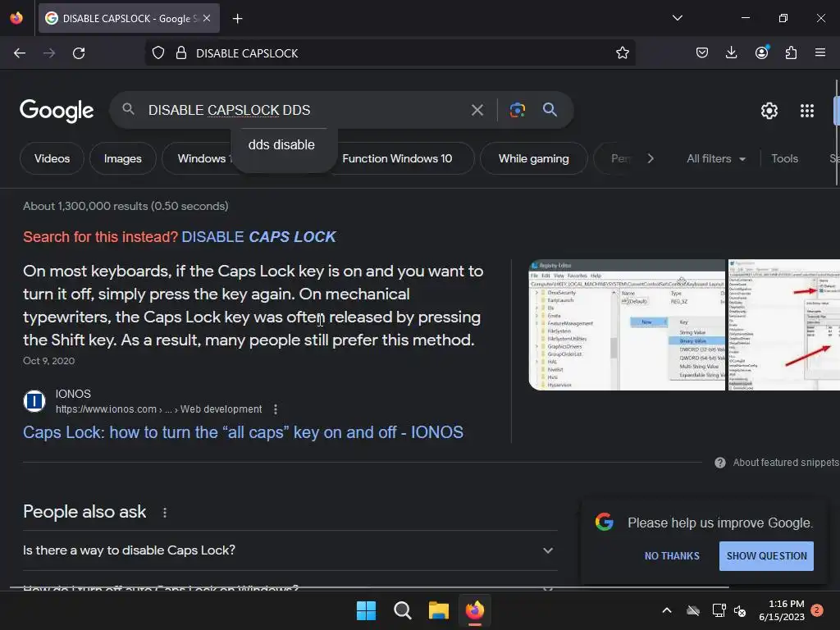Open About featured snippets
Viewport: 840px width, 630px height.
click(x=777, y=463)
